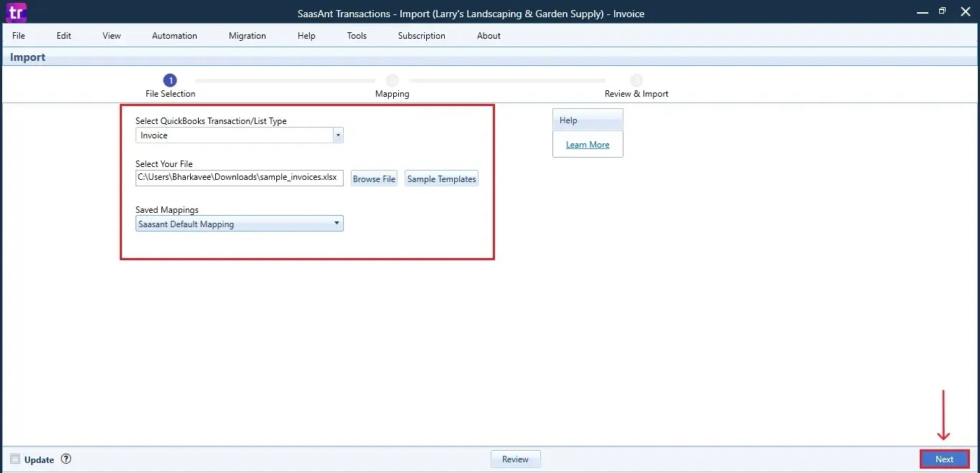The height and width of the screenshot is (473, 980).
Task: Click the Help panel header
Action: point(588,120)
